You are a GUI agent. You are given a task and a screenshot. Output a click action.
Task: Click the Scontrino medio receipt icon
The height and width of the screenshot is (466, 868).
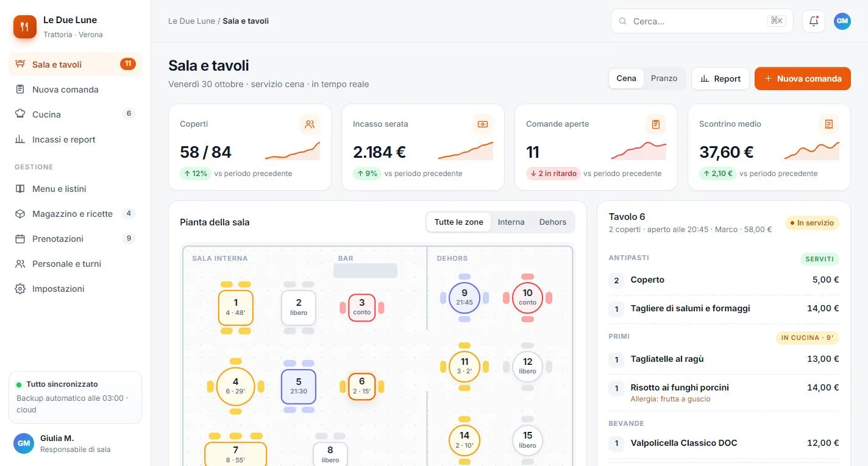coord(829,124)
